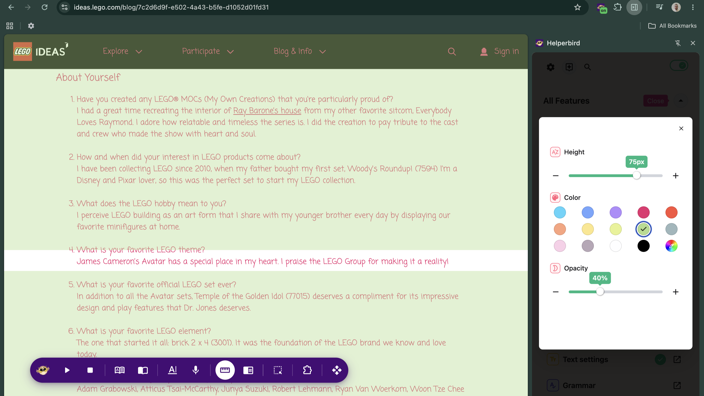Viewport: 704px width, 396px height.
Task: Close the Helperbird side panel
Action: pyautogui.click(x=693, y=43)
